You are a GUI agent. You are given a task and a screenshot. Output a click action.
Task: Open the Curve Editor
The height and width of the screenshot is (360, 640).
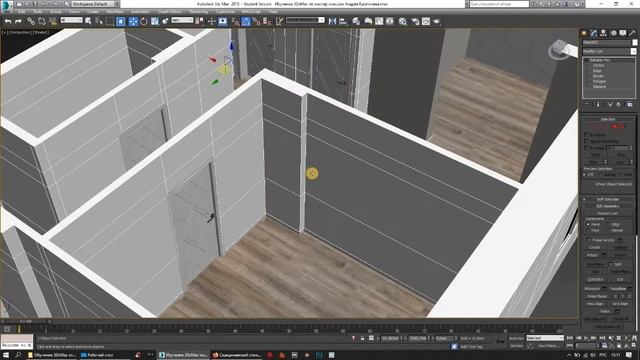coord(379,21)
